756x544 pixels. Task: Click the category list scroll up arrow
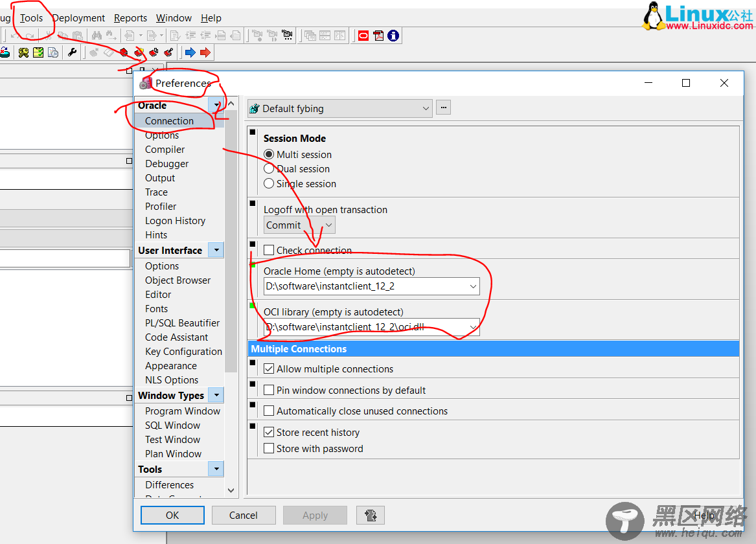[x=231, y=104]
